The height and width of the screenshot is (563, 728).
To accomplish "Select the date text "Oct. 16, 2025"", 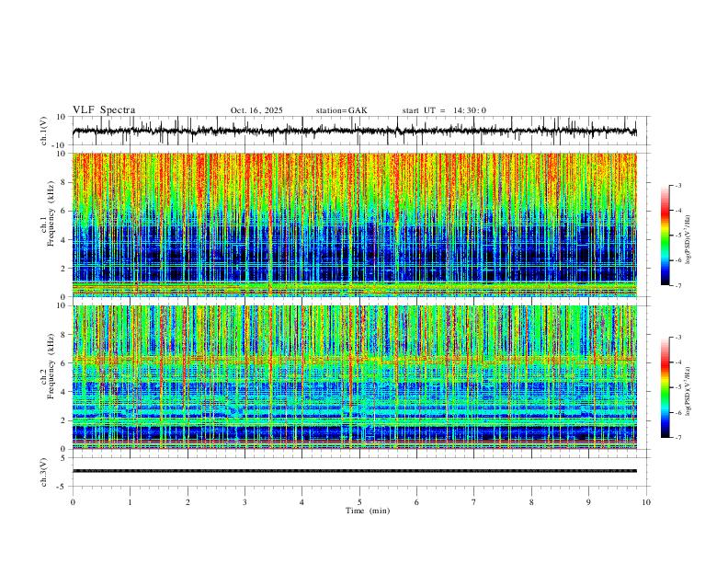I will [256, 110].
